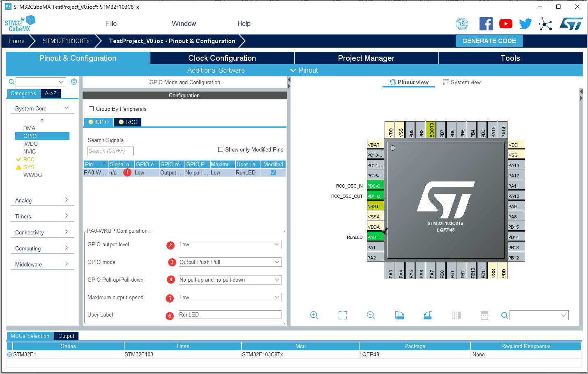Open the Output tab at the bottom
Screen dimensions: 588x374
pos(66,336)
